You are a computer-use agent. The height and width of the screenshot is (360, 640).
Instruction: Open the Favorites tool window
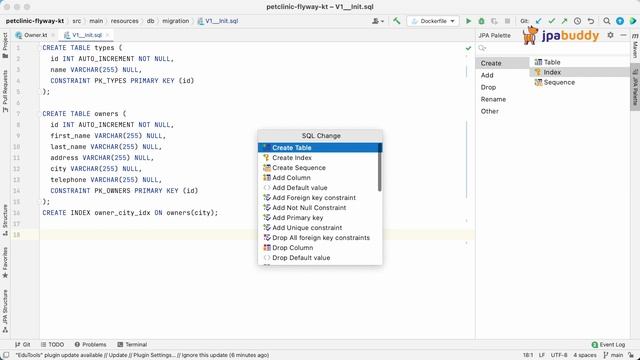pos(5,262)
